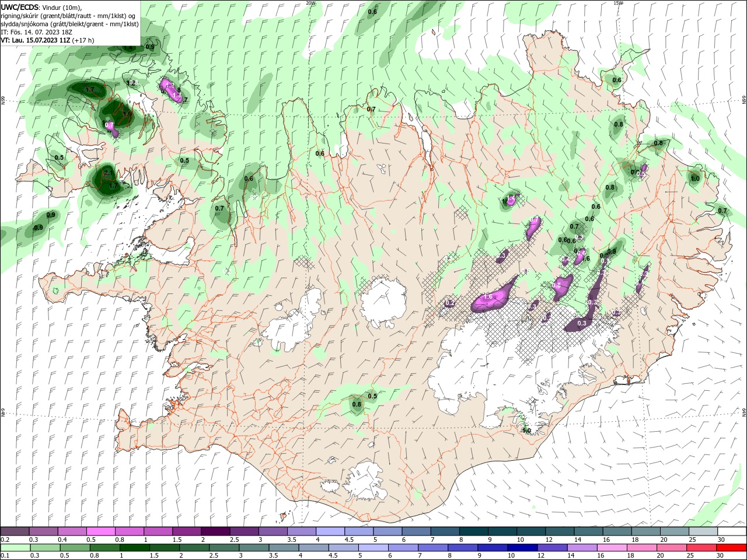The height and width of the screenshot is (560, 747).
Task: Click the 'VT: Lau. 15.07.2023 11Z' valid time text
Action: pos(36,40)
